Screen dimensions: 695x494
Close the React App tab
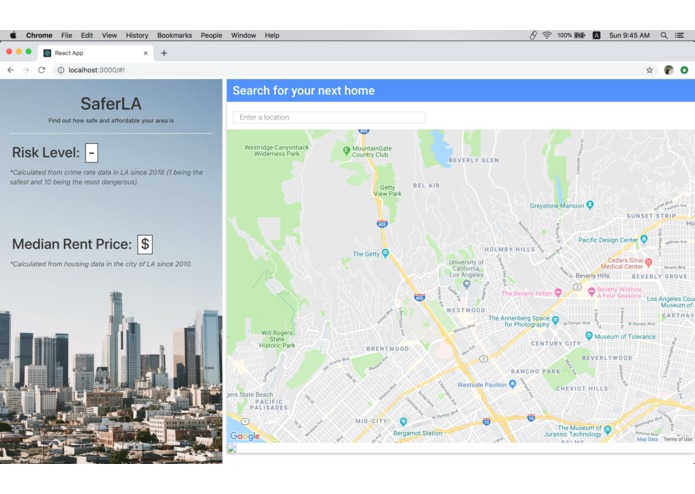146,53
